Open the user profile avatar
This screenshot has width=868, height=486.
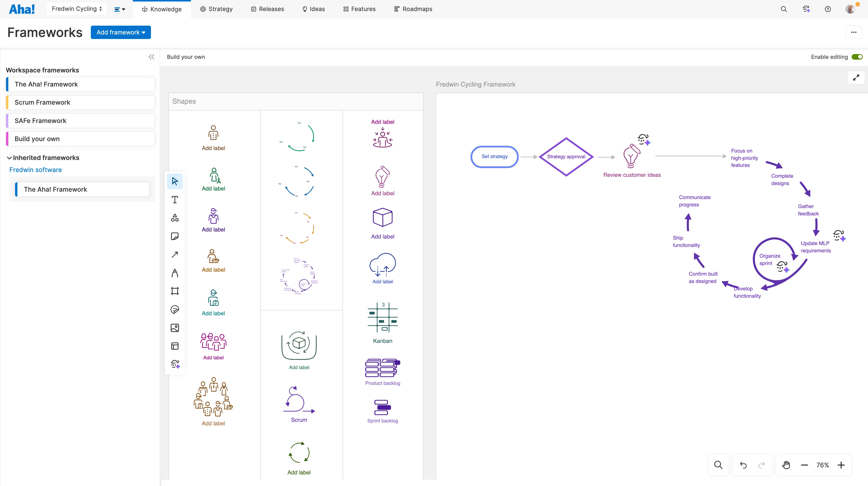(x=850, y=9)
